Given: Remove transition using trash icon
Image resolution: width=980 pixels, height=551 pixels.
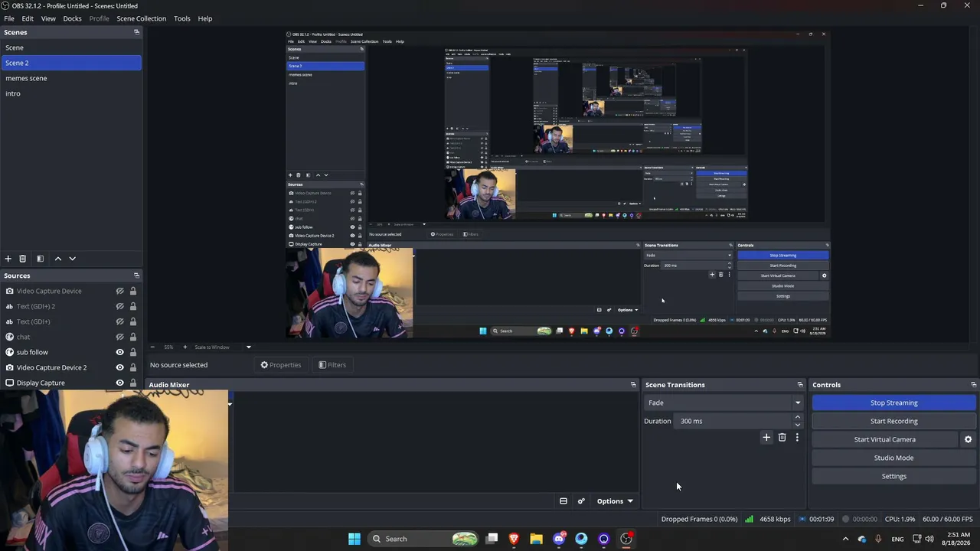Looking at the screenshot, I should point(782,438).
